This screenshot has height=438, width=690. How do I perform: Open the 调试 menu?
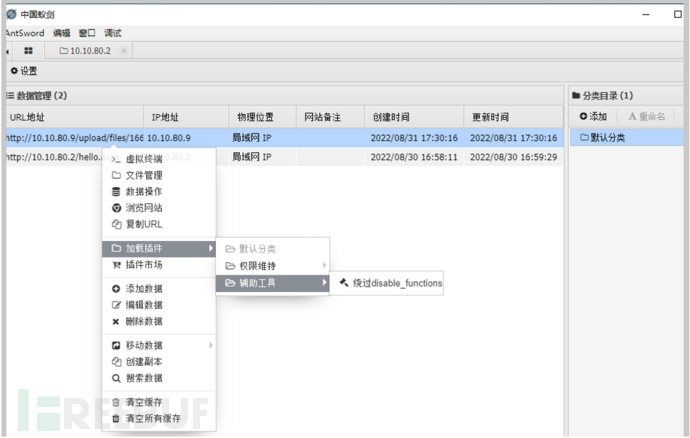(113, 33)
